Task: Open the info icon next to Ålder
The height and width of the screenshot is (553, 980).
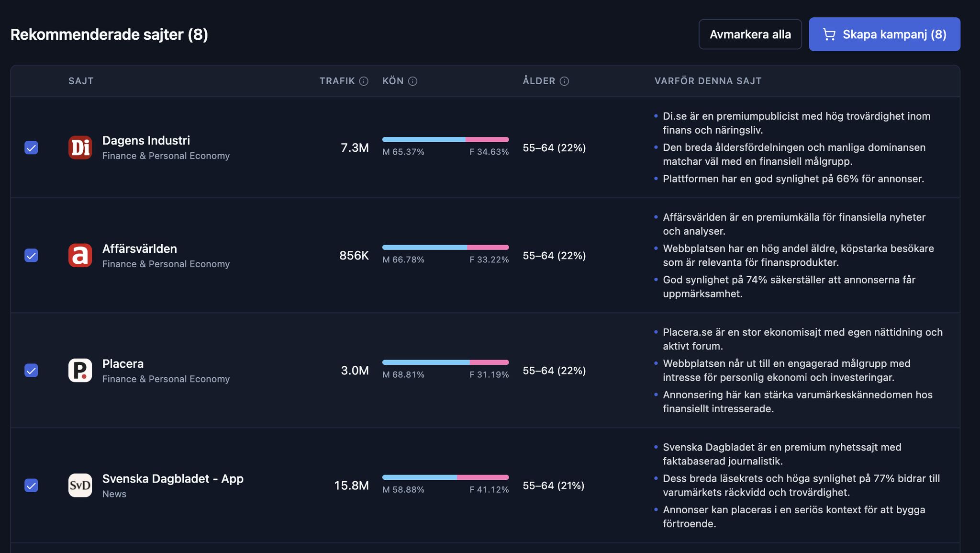Action: (564, 81)
